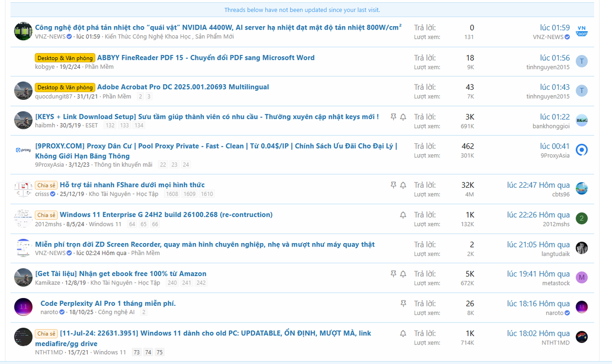Click haibmh avatar beside KEYS thread
The height and width of the screenshot is (364, 612).
pos(23,120)
